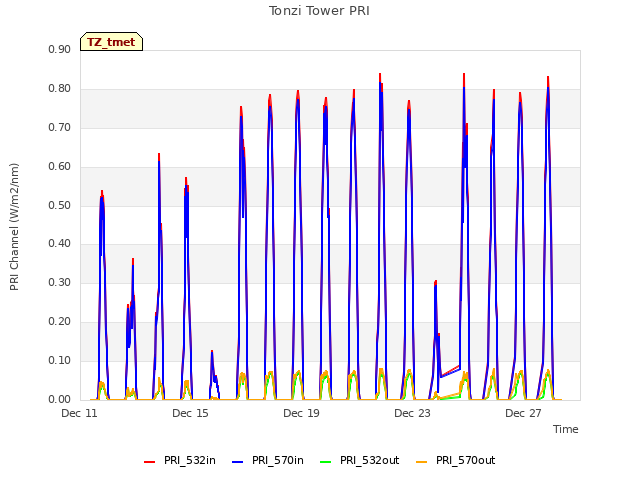This screenshot has height=480, width=640.
Task: Click the Dec 19 x-axis tick label
Action: point(302,413)
